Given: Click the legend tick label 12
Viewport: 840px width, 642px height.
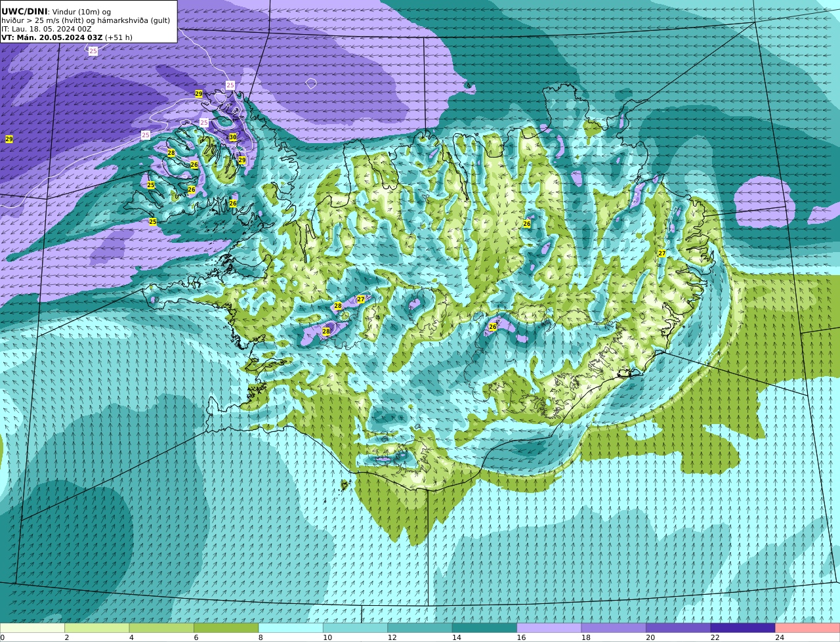Looking at the screenshot, I should [392, 637].
